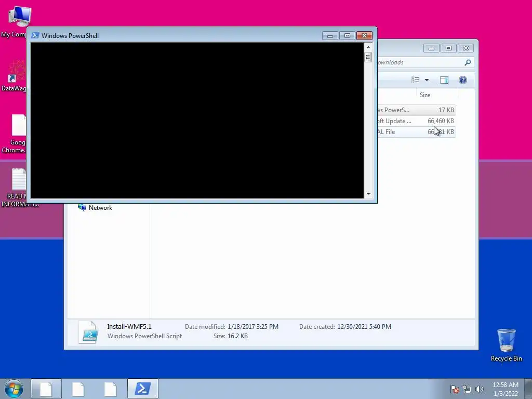Click the PowerShell icon in the title bar
The width and height of the screenshot is (532, 399).
click(x=35, y=36)
